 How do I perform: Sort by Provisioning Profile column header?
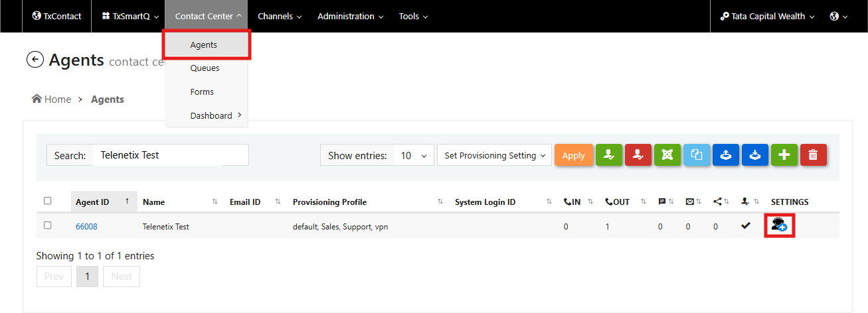pyautogui.click(x=368, y=202)
